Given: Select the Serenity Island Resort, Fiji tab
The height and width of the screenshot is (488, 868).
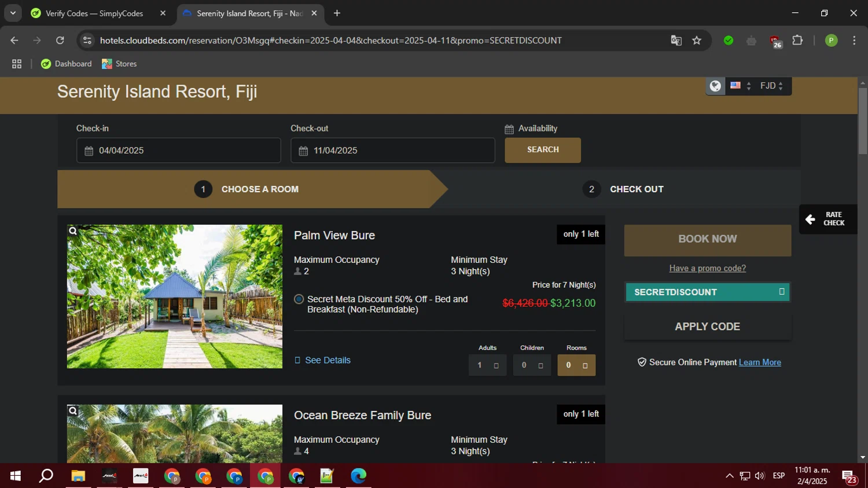Looking at the screenshot, I should [x=250, y=13].
